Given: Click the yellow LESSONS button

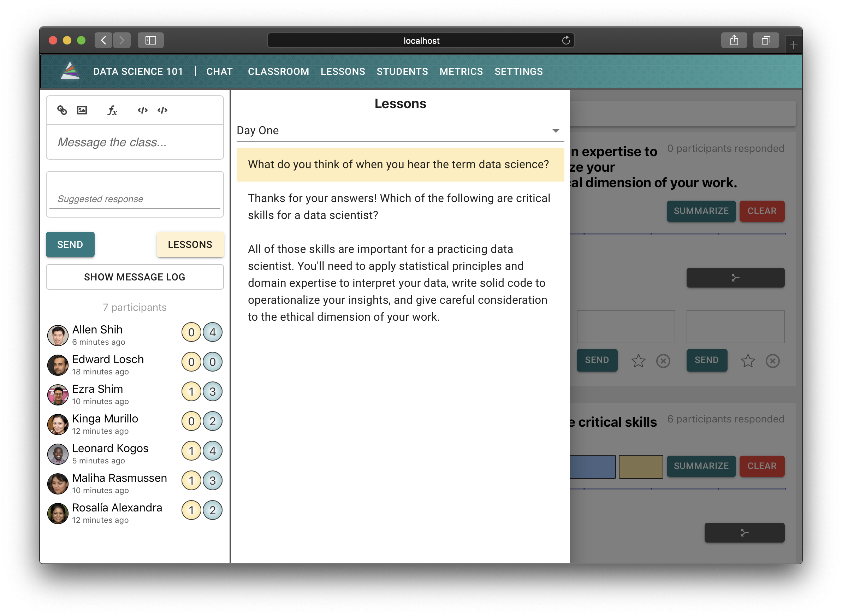Looking at the screenshot, I should [x=190, y=245].
